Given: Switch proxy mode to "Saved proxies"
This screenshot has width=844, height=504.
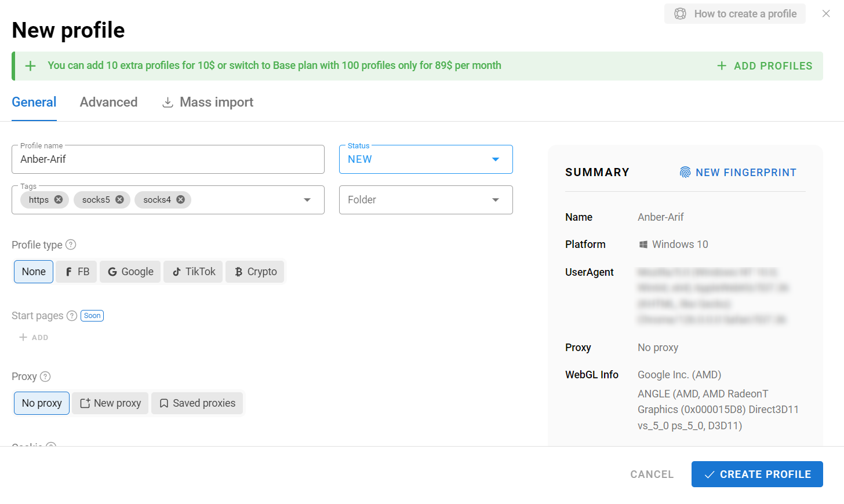Looking at the screenshot, I should (197, 403).
